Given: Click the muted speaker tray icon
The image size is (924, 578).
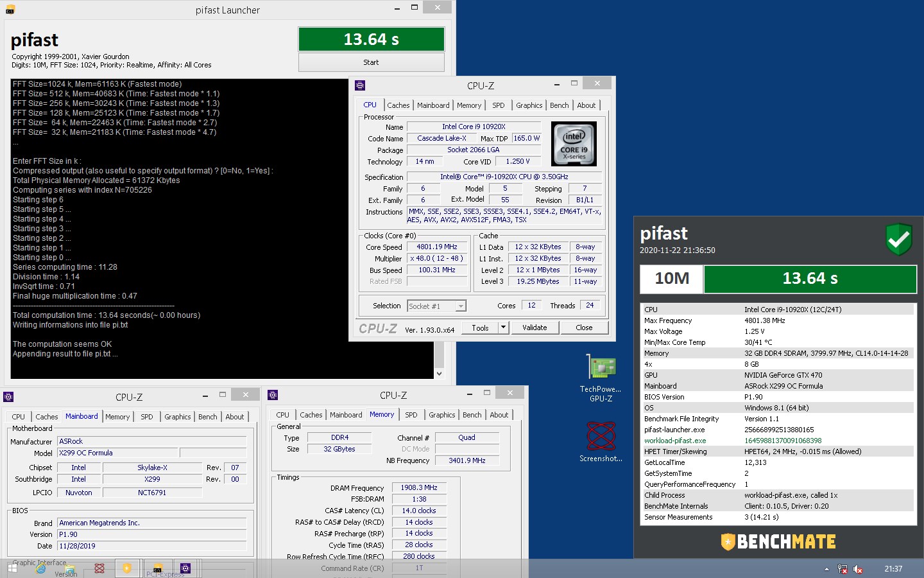Looking at the screenshot, I should click(x=858, y=569).
